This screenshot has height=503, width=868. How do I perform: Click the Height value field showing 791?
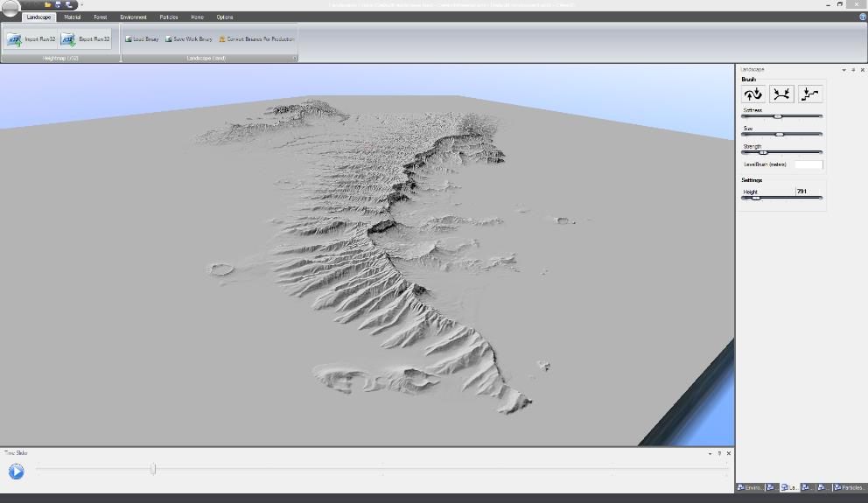click(808, 192)
